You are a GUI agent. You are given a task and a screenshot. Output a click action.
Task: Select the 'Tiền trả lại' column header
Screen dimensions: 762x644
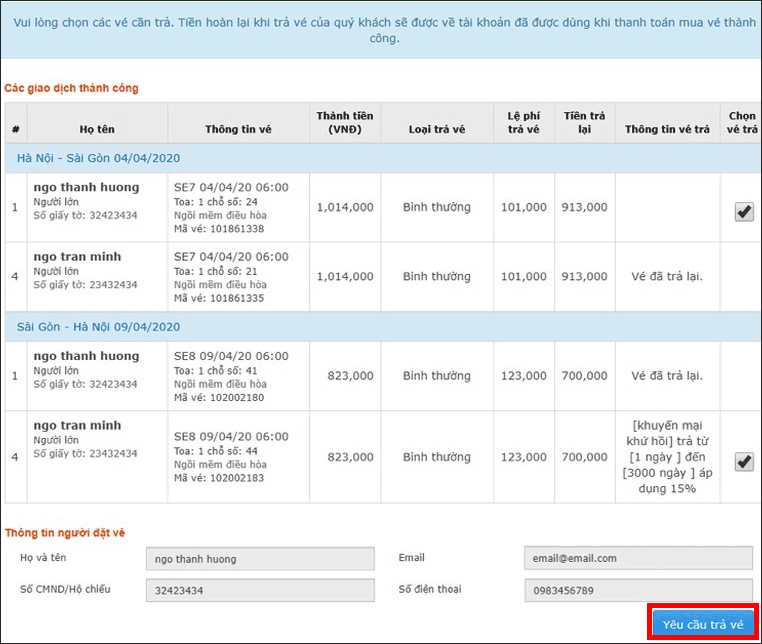tap(584, 122)
